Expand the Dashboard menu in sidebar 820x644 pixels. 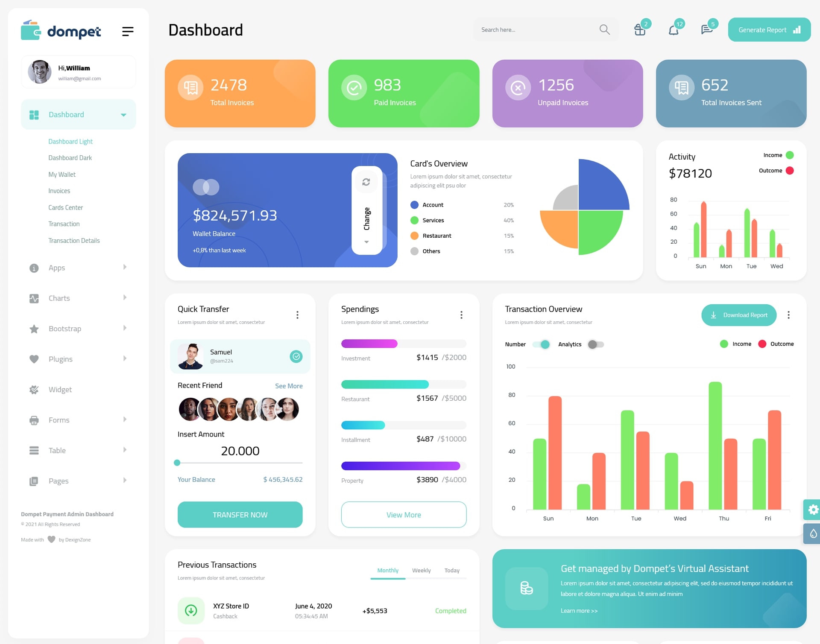click(123, 114)
